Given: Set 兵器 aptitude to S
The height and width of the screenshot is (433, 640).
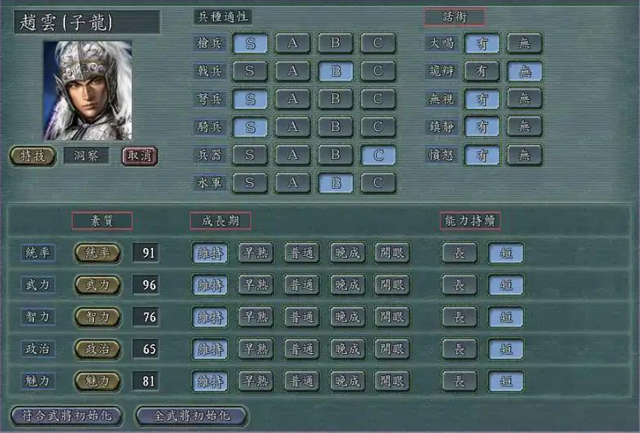Looking at the screenshot, I should (250, 155).
